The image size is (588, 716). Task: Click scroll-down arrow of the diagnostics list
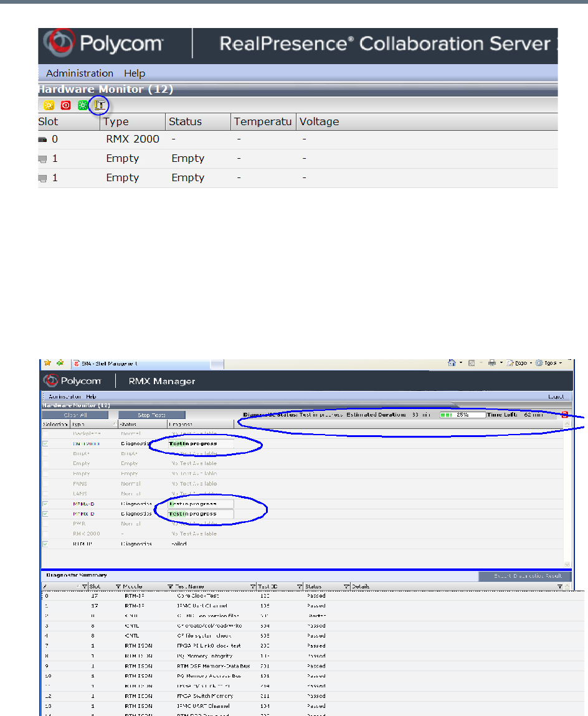coord(567,565)
